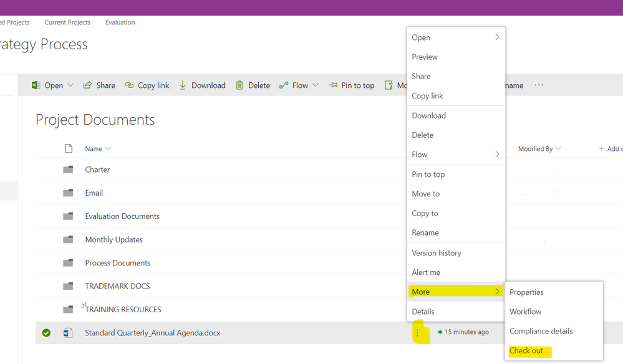Screen dimensions: 623x364
Task: Expand the More submenu in context menu
Action: [497, 291]
